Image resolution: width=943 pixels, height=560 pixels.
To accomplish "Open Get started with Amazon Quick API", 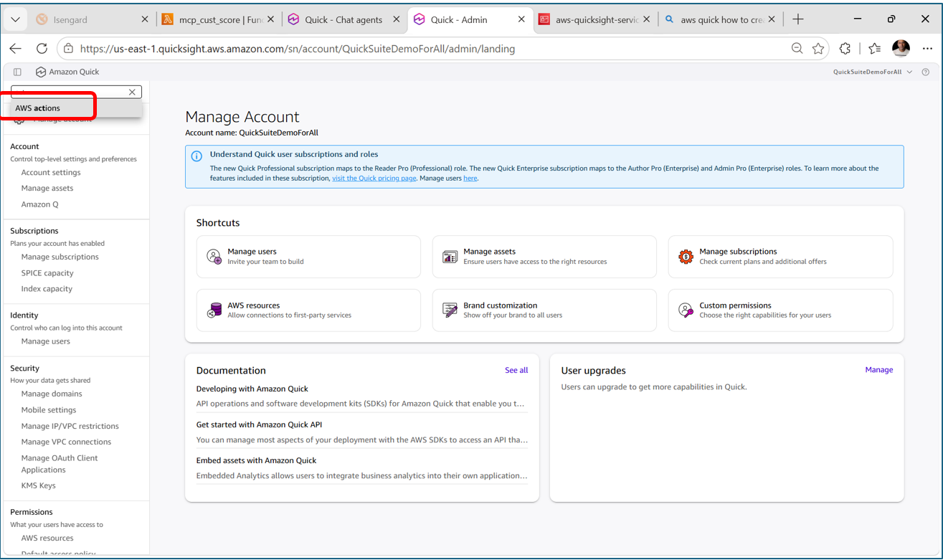I will [x=259, y=424].
